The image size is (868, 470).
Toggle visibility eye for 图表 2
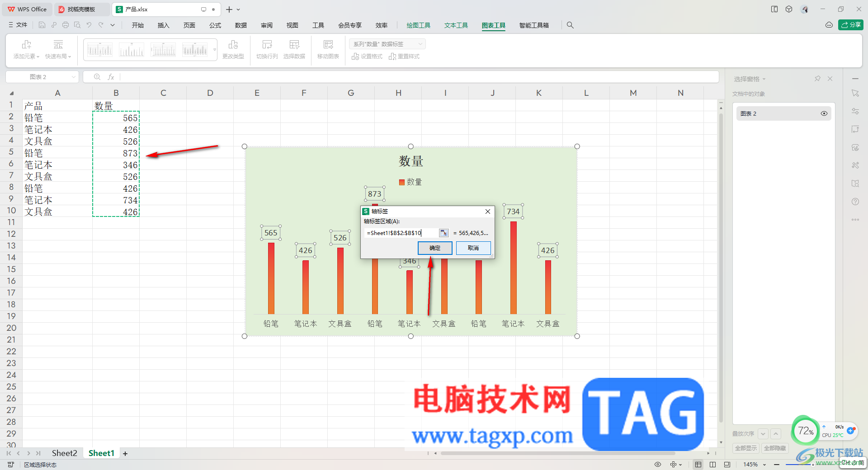pos(824,113)
